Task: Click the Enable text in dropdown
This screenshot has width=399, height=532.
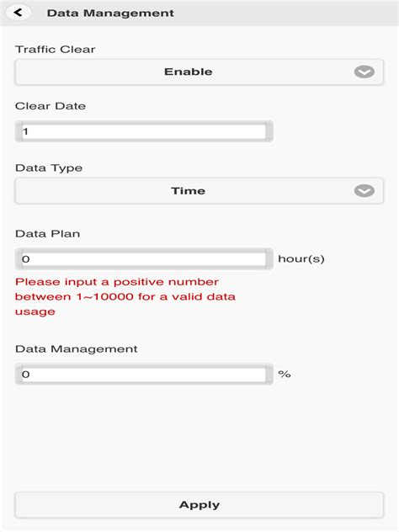Action: pyautogui.click(x=189, y=72)
